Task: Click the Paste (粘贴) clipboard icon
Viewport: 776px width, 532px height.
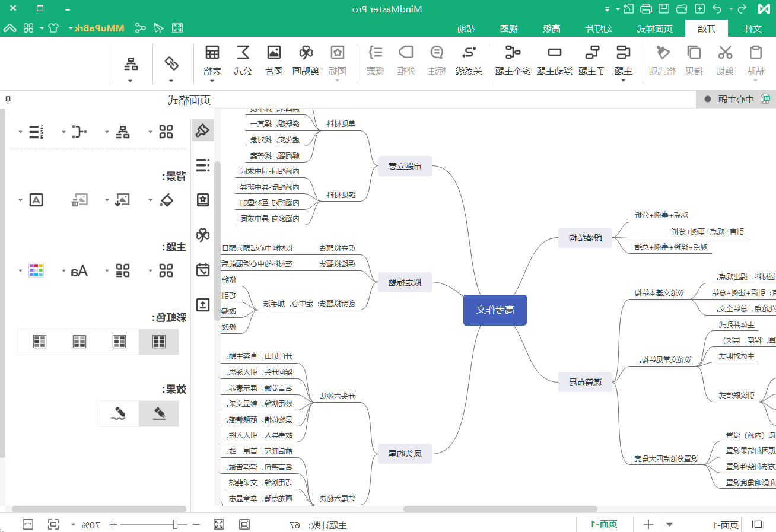Action: point(755,53)
